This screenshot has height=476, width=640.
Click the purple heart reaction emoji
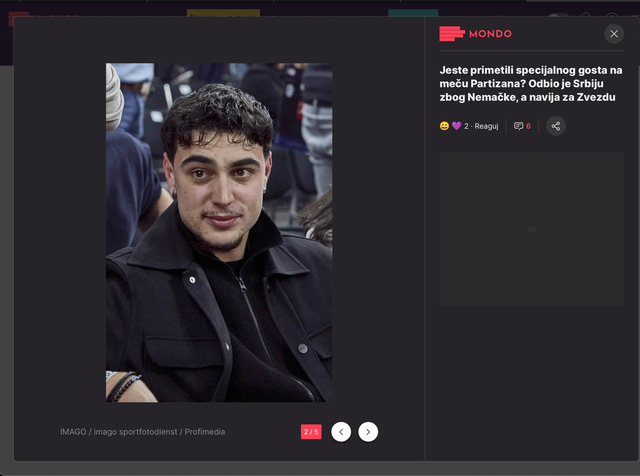456,126
